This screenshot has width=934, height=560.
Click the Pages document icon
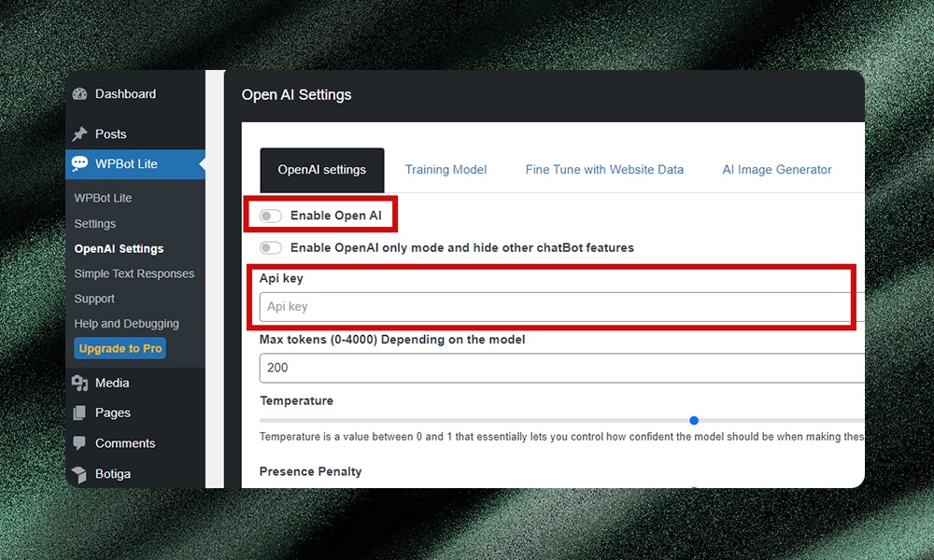(79, 413)
